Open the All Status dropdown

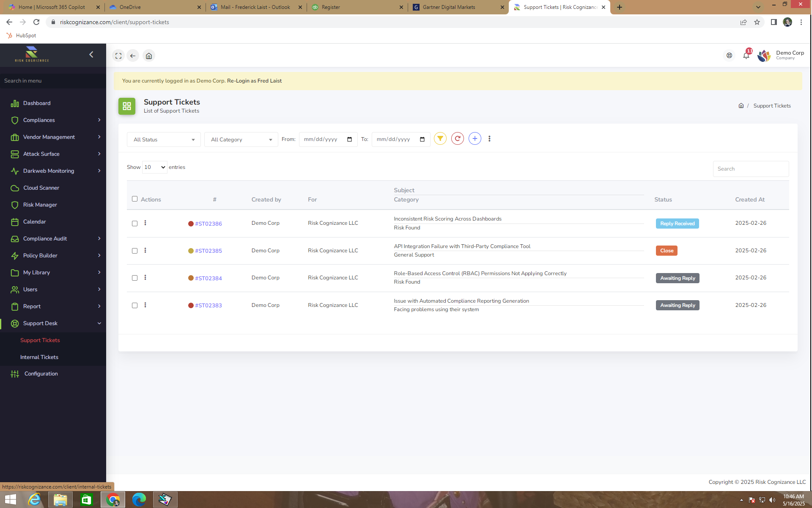pos(163,139)
